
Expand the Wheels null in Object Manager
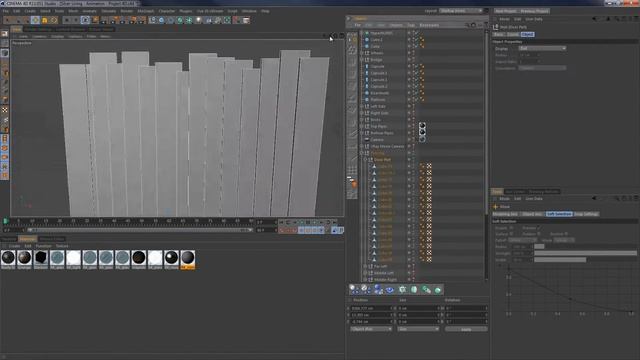[362, 53]
